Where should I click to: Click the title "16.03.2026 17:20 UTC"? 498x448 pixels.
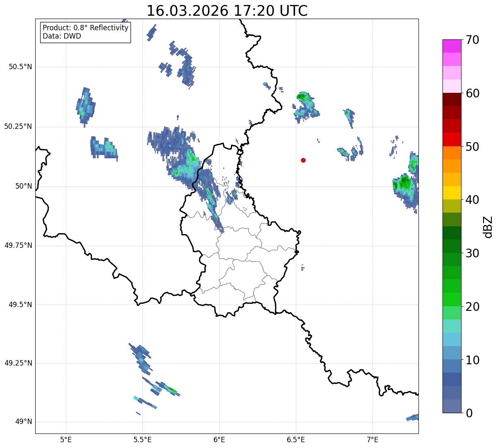pyautogui.click(x=227, y=11)
